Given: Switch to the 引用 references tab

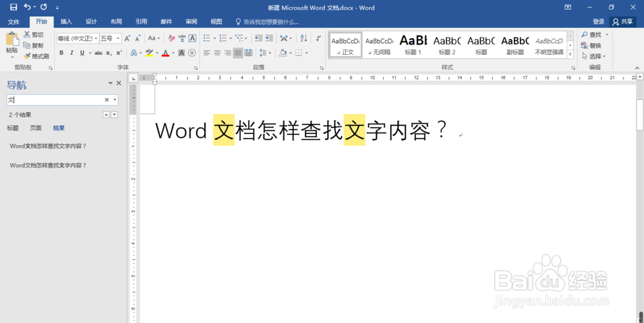Looking at the screenshot, I should point(141,22).
